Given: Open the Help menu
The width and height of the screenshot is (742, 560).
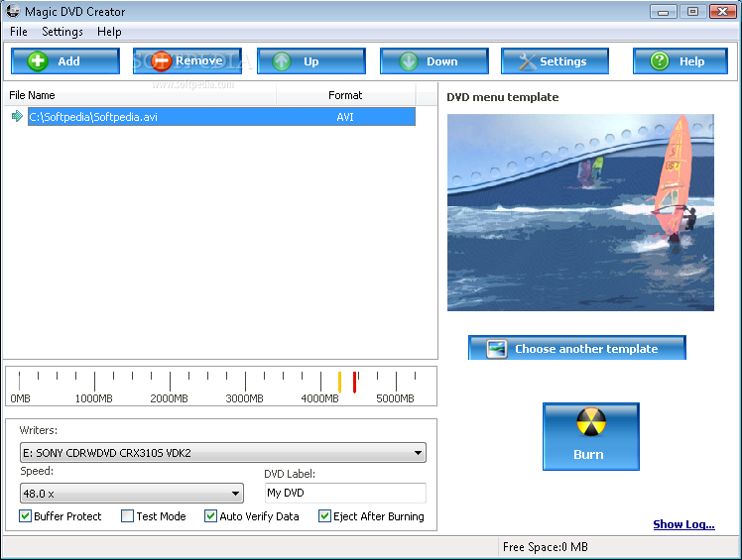Looking at the screenshot, I should pyautogui.click(x=109, y=32).
